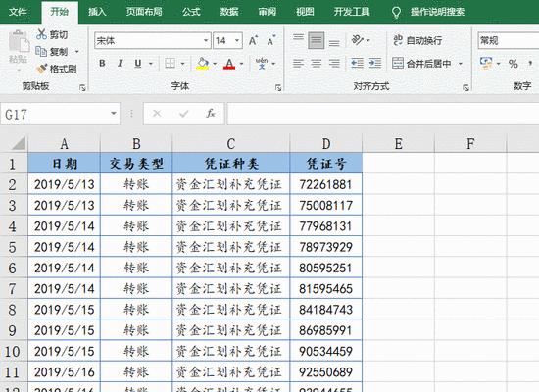Expand font color dropdown arrow
The image size is (539, 392).
point(241,64)
